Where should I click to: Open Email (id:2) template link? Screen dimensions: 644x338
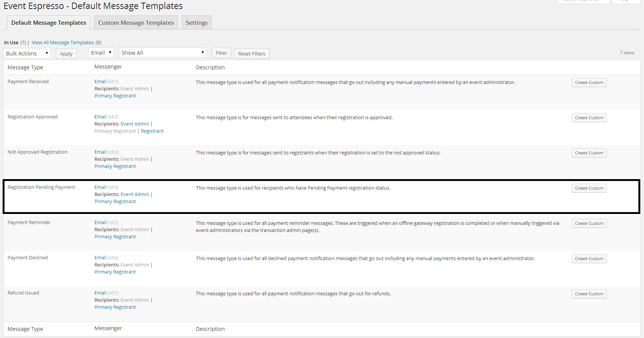[100, 117]
